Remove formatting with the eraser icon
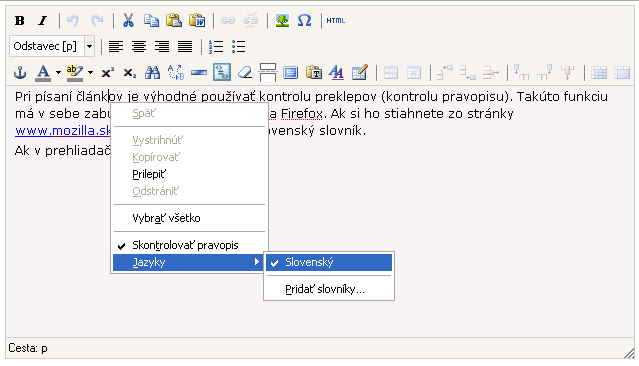 (x=245, y=73)
